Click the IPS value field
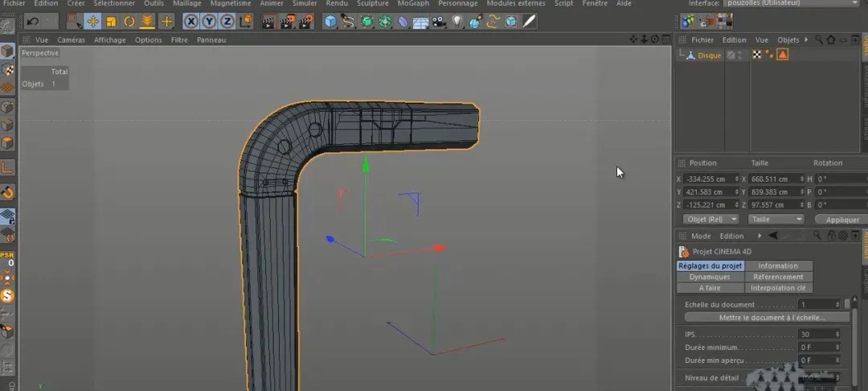Viewport: 868px width, 391px height. tap(815, 334)
